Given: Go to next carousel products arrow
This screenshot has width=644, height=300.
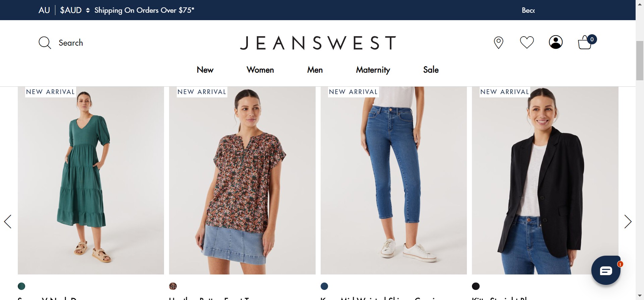Looking at the screenshot, I should pyautogui.click(x=628, y=222).
